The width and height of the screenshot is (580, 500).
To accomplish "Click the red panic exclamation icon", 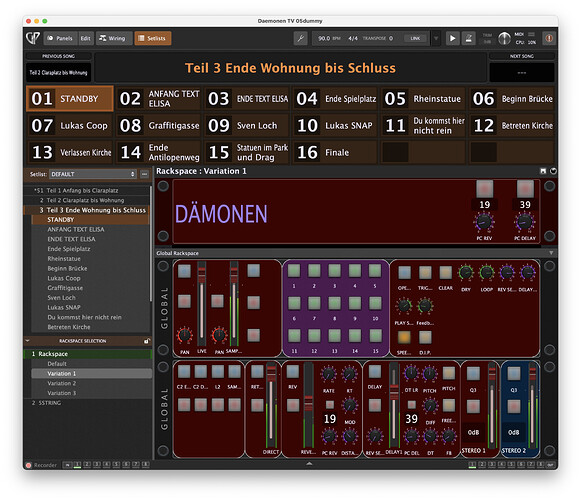I will coord(549,38).
